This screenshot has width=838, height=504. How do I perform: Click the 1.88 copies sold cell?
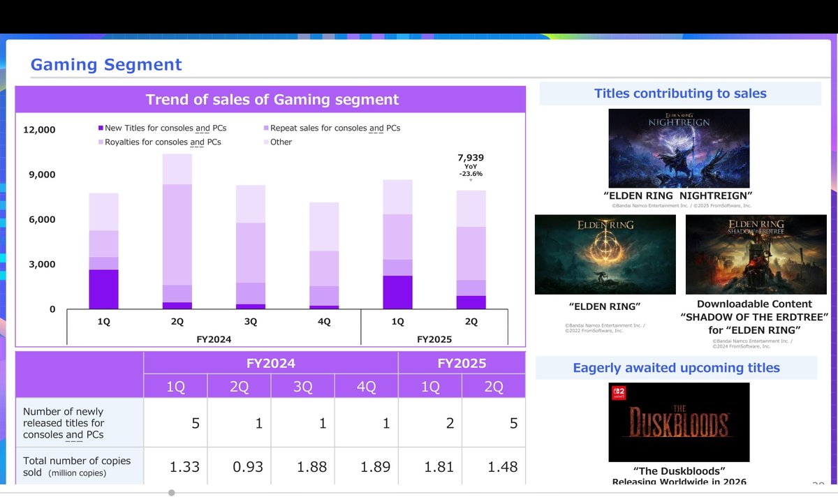(302, 466)
